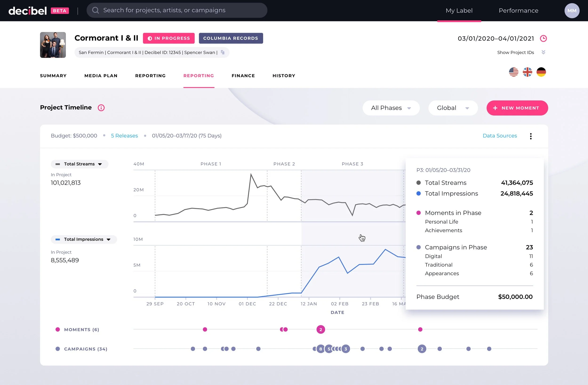Expand Show Project IDs chevron
The width and height of the screenshot is (588, 385).
point(543,52)
